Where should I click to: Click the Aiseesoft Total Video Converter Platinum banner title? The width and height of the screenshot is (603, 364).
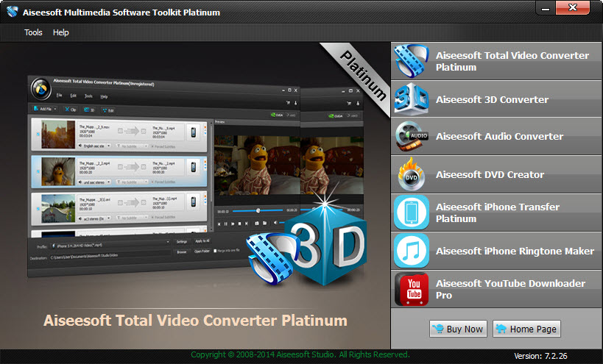point(195,321)
